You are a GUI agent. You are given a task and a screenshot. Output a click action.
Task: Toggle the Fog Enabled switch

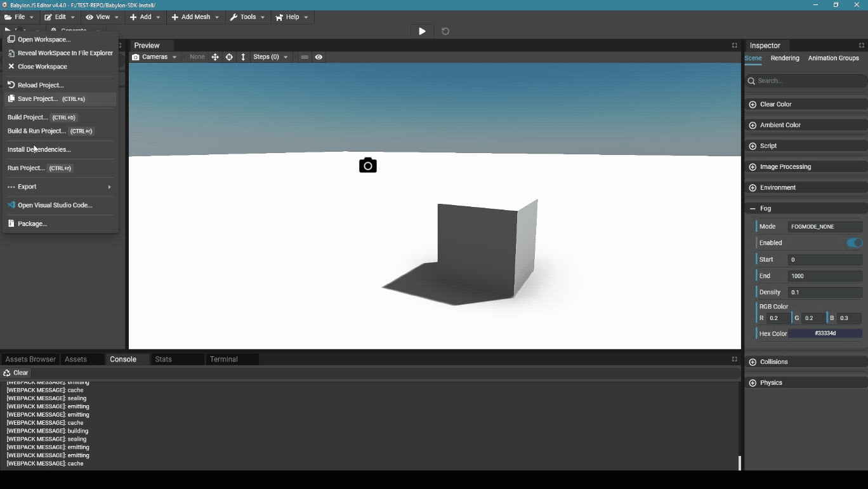[x=854, y=243]
